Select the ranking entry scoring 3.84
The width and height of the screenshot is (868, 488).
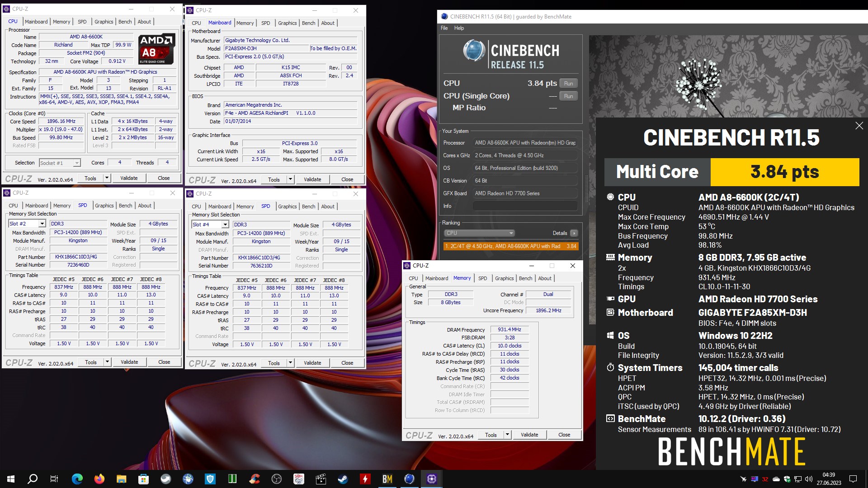511,246
